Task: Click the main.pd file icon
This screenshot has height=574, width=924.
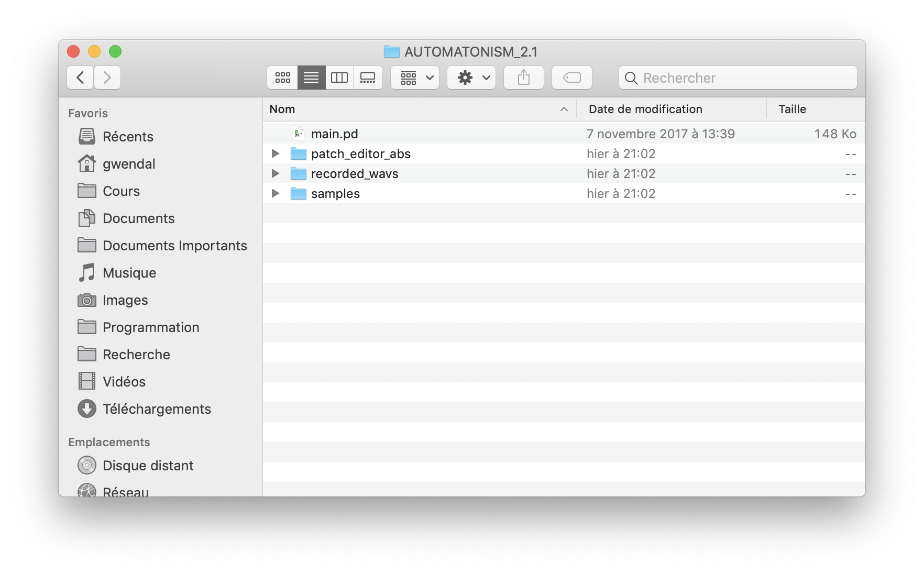Action: tap(299, 134)
